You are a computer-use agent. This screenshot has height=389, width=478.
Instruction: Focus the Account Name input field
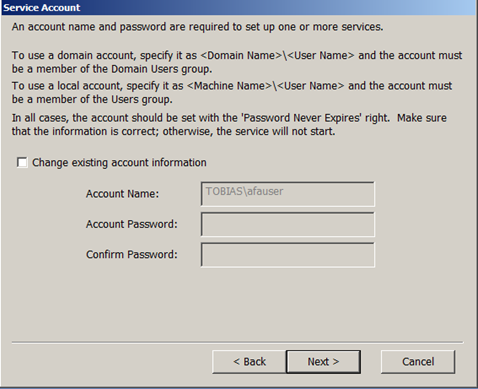tap(288, 194)
